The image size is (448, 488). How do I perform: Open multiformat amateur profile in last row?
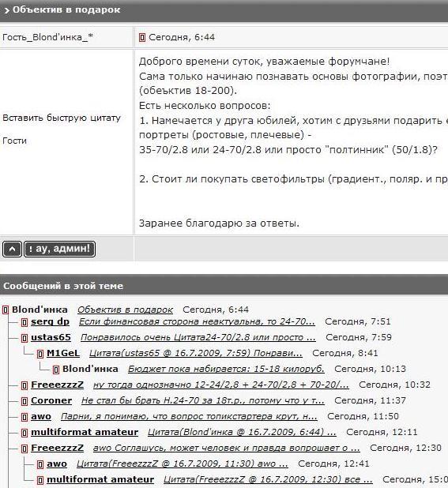[100, 479]
